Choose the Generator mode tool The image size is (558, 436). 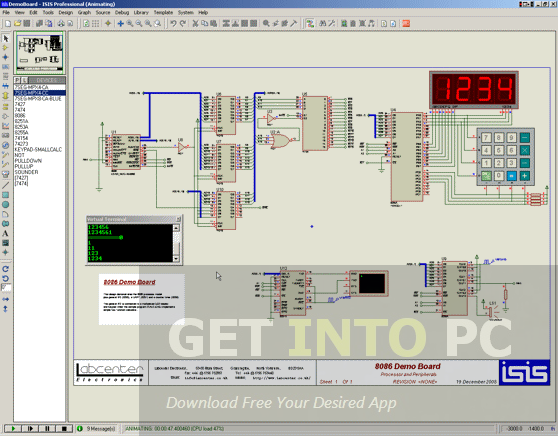[6, 145]
